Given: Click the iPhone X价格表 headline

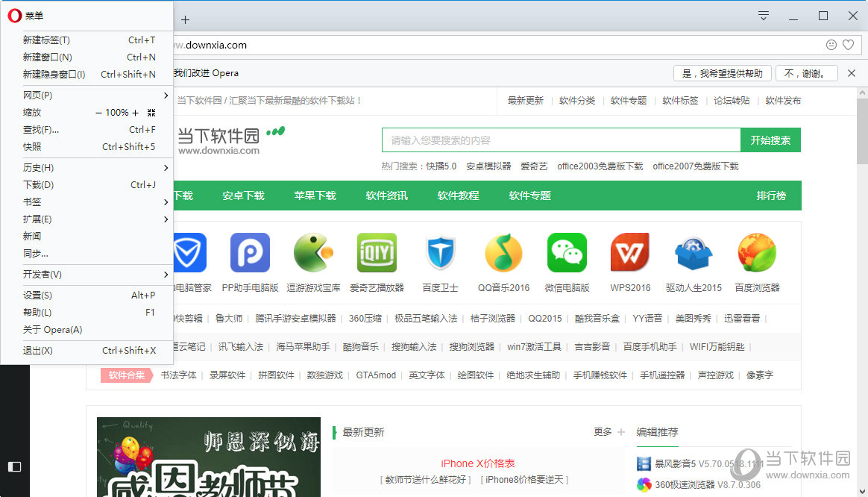Looking at the screenshot, I should 478,463.
